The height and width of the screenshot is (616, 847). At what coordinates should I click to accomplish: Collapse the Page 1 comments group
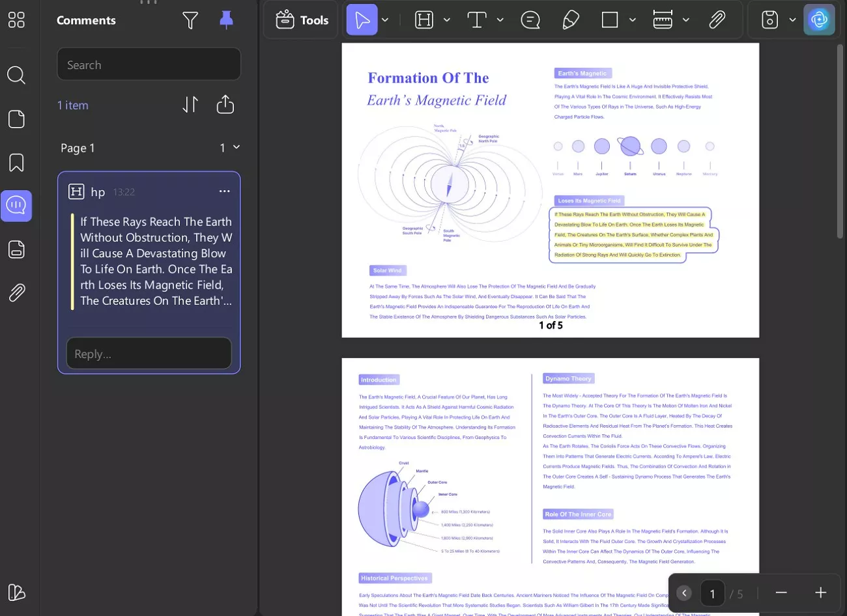click(236, 147)
